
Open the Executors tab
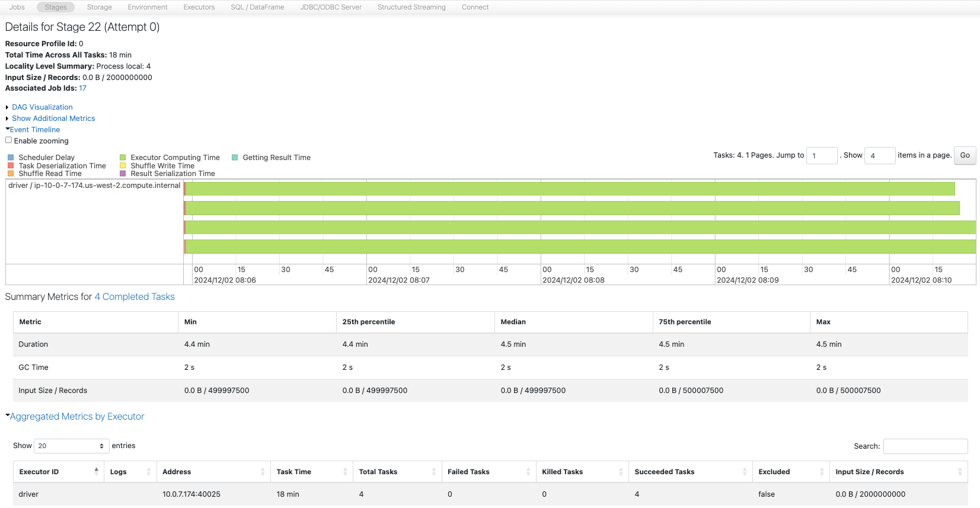[x=199, y=7]
